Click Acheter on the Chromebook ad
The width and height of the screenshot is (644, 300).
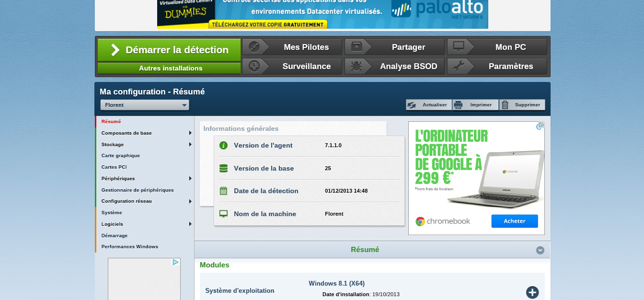[515, 221]
